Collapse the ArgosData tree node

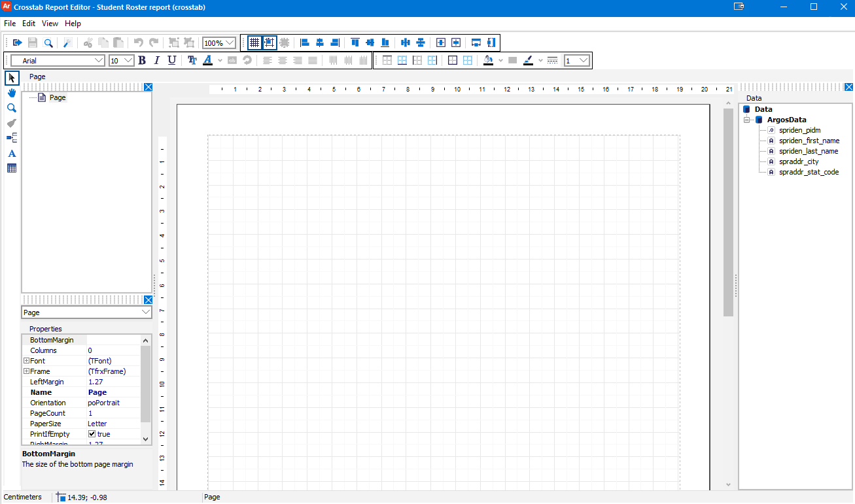[748, 120]
